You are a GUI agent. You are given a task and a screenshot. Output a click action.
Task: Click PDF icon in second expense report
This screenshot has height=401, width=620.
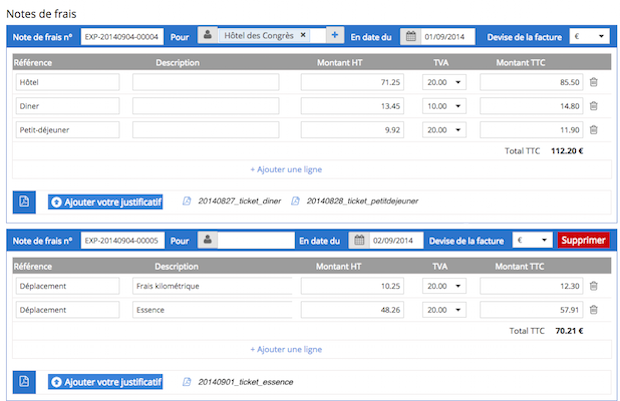26,382
